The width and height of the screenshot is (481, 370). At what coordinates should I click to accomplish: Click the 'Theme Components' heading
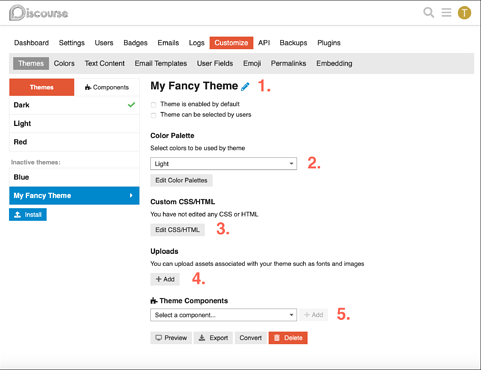(189, 301)
